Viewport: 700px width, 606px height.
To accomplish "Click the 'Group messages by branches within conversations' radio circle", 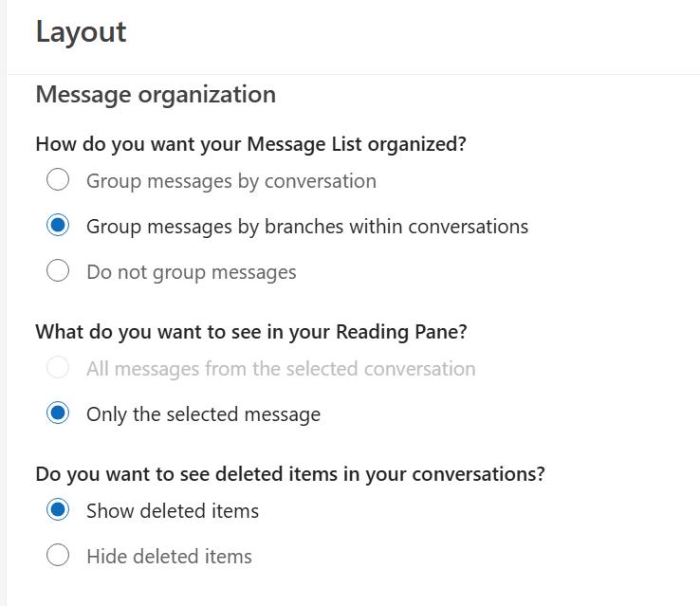I will [58, 225].
